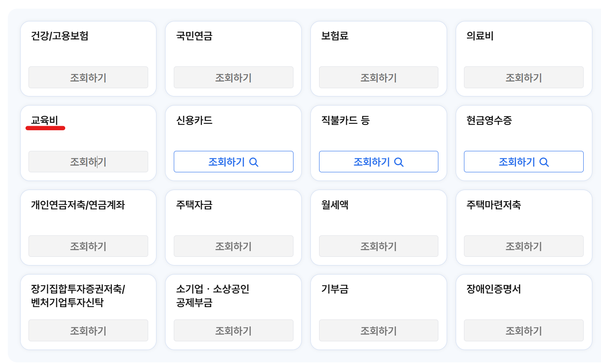Click the magnifier icon on 직불카드 등 조회하기

coord(399,162)
